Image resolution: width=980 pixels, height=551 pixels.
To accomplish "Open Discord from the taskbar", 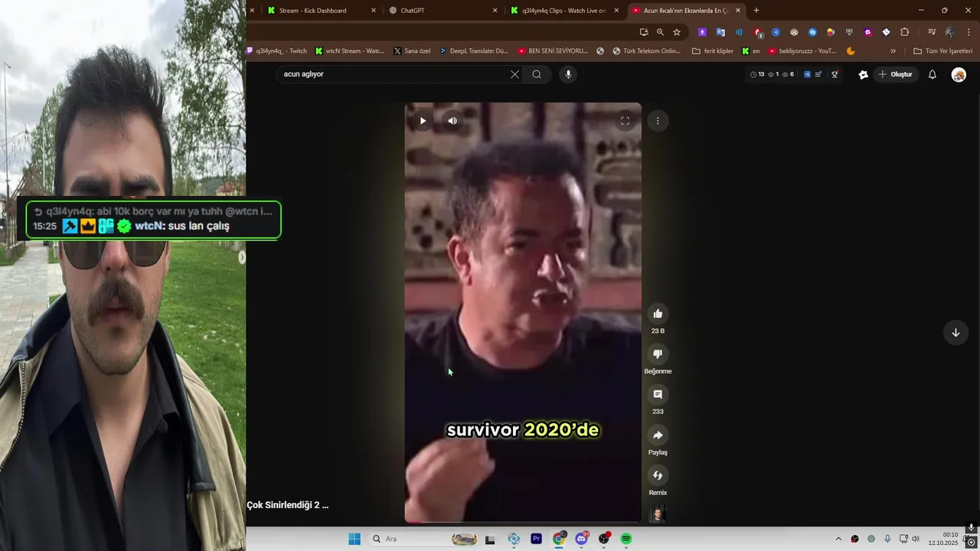I will click(x=581, y=539).
